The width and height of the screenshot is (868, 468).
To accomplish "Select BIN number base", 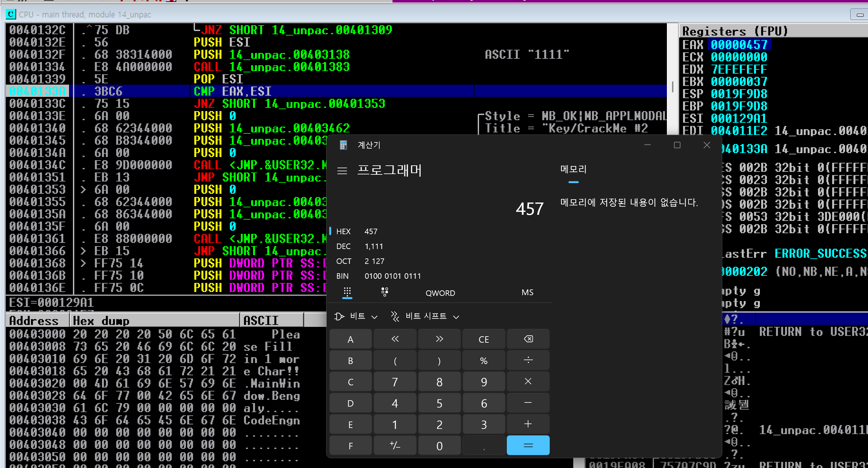I will point(342,276).
